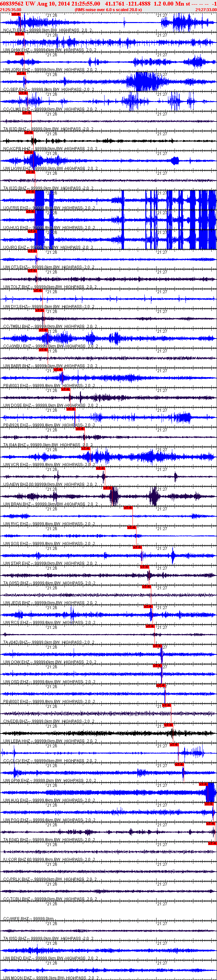
Task: Click the magnitude text 1.2 0.00 Mn
Action: point(169,3)
